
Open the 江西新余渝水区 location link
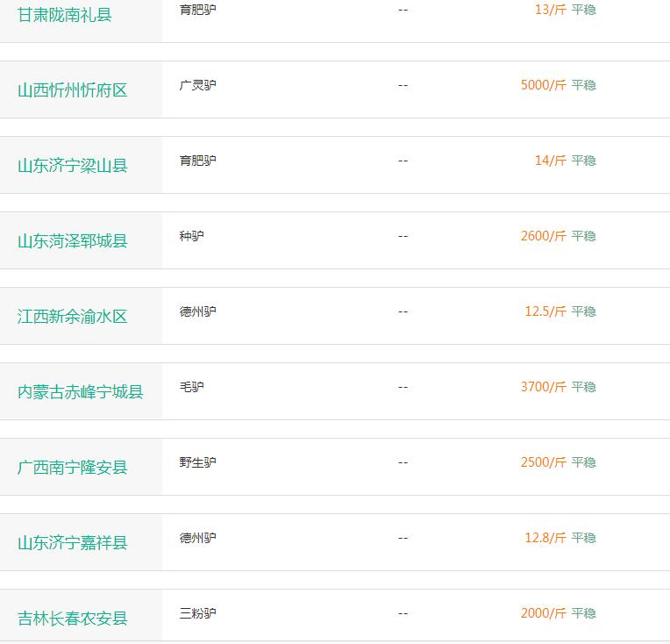click(73, 317)
